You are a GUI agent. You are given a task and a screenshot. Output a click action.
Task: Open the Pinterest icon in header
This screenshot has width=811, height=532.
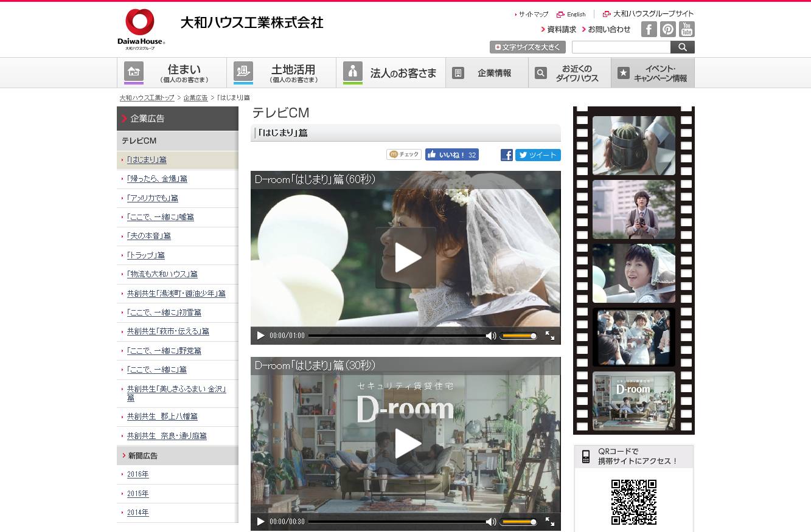668,29
